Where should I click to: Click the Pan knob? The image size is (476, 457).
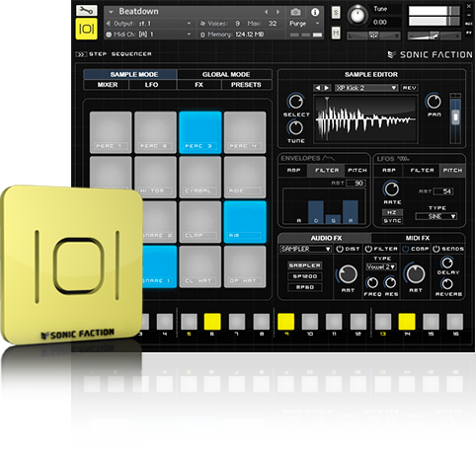pyautogui.click(x=434, y=102)
